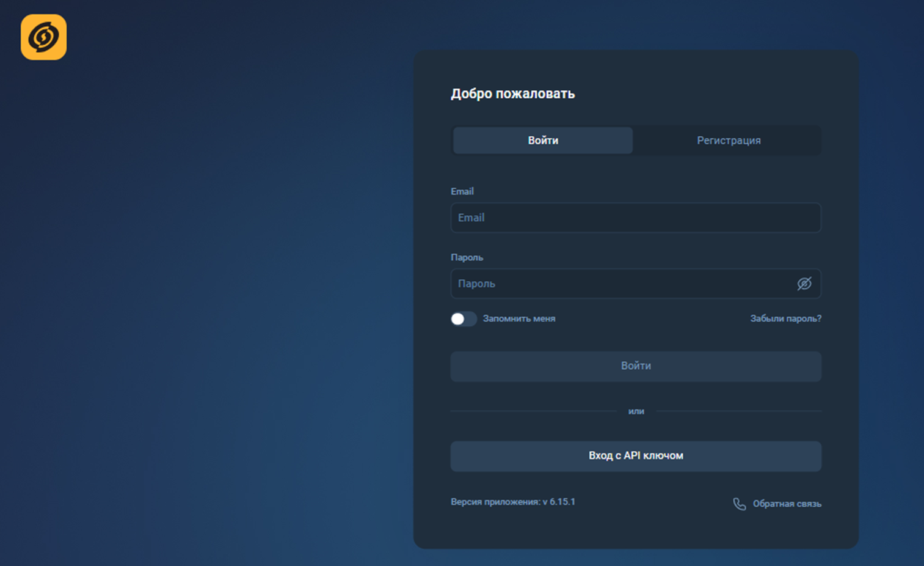Image resolution: width=924 pixels, height=566 pixels.
Task: Switch to the 'Войти' tab
Action: pos(542,141)
